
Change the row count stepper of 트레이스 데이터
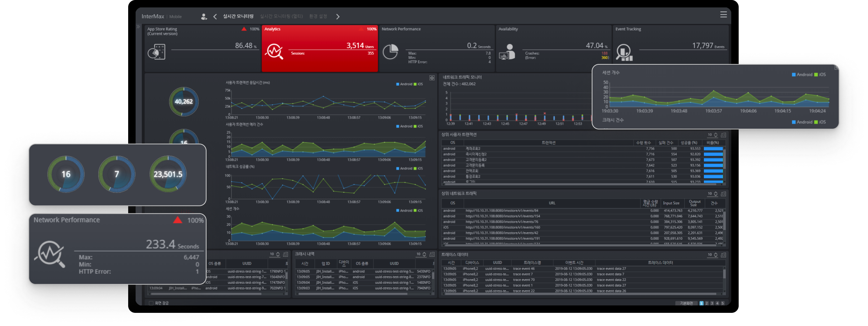click(716, 255)
